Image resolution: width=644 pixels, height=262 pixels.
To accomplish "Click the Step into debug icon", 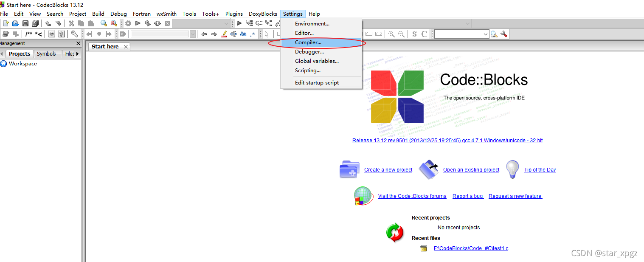I will (269, 23).
